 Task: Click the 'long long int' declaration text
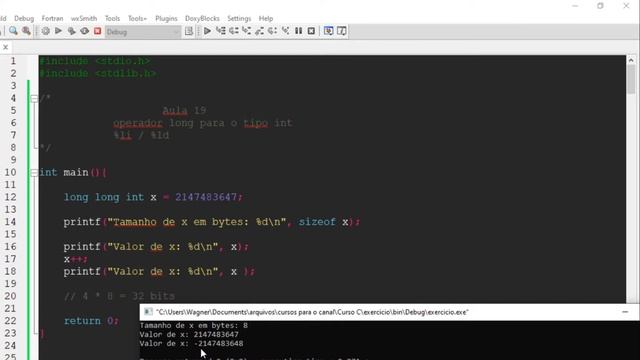click(104, 197)
